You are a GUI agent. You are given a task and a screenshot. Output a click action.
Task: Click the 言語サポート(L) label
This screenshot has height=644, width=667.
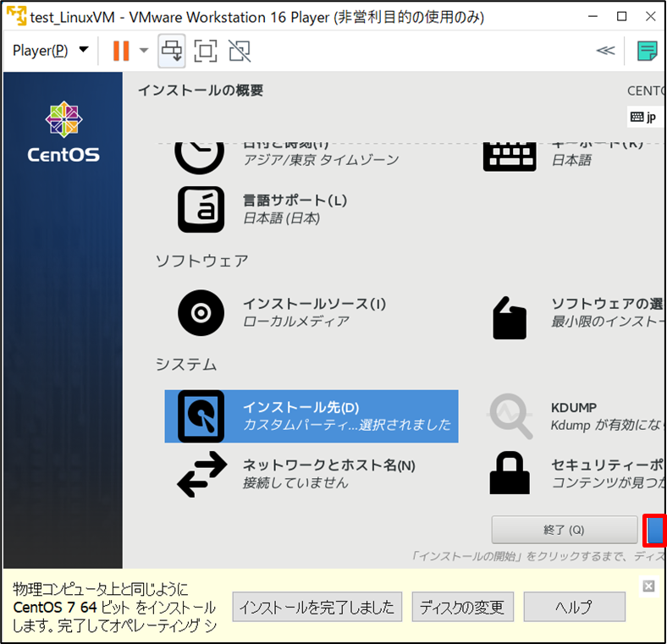(295, 200)
